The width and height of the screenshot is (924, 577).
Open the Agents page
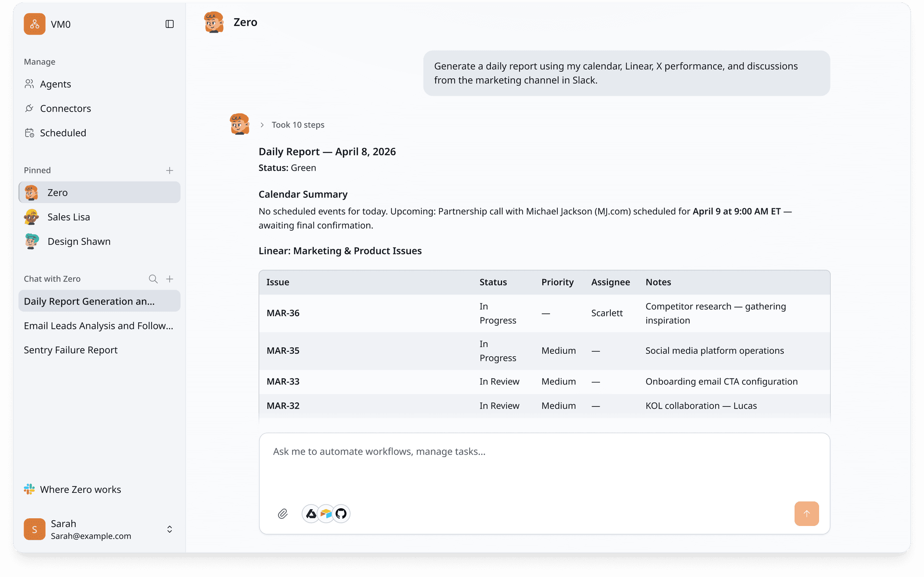tap(55, 84)
